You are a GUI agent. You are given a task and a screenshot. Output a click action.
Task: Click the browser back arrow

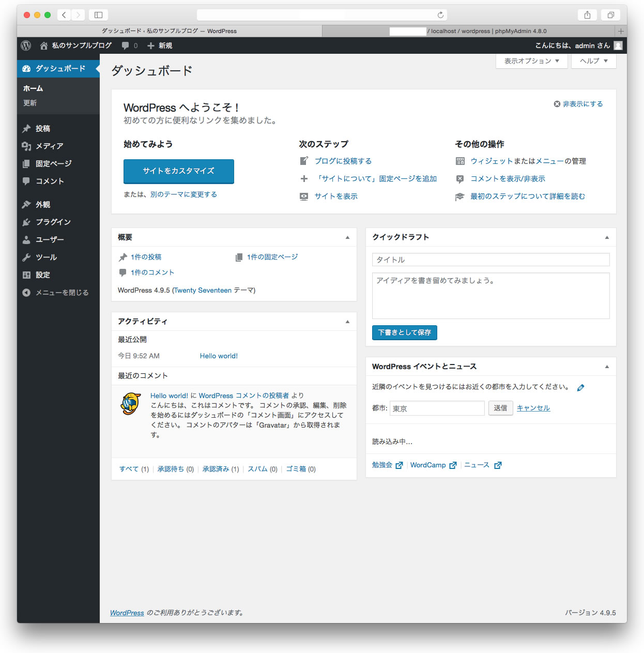click(x=64, y=15)
